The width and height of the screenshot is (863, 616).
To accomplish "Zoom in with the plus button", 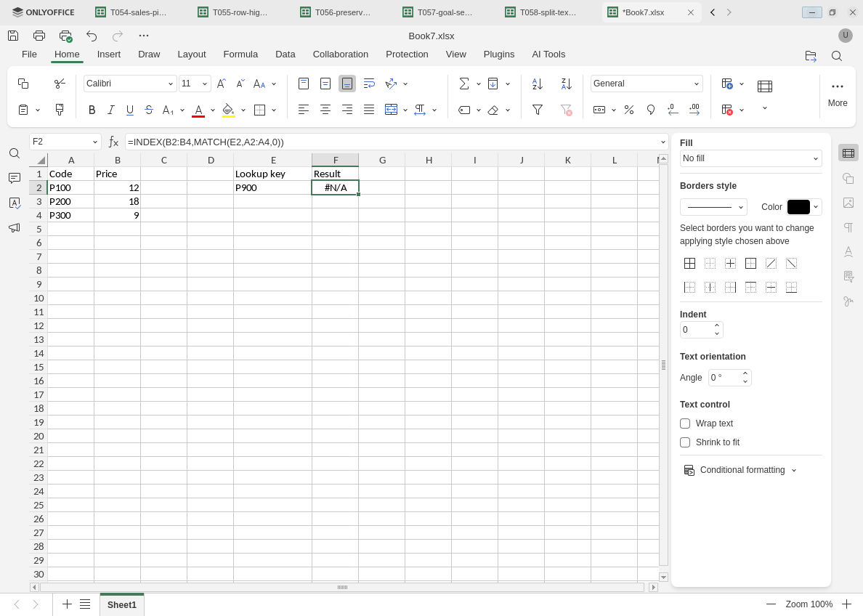I will (846, 604).
